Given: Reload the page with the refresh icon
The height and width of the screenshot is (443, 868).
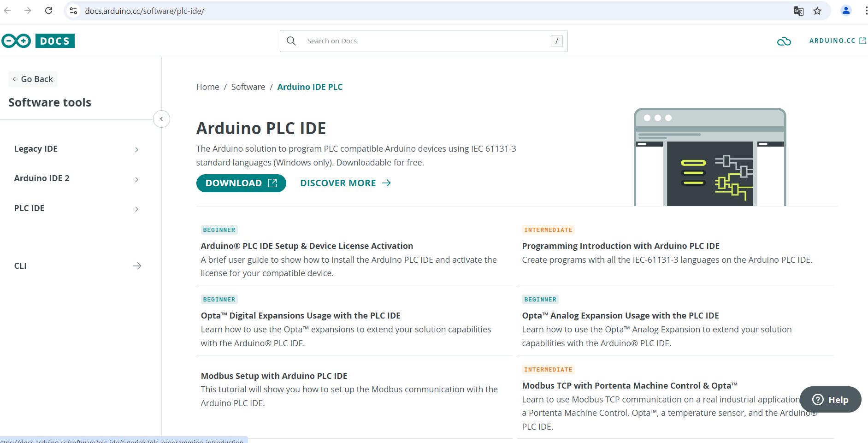Looking at the screenshot, I should 49,11.
